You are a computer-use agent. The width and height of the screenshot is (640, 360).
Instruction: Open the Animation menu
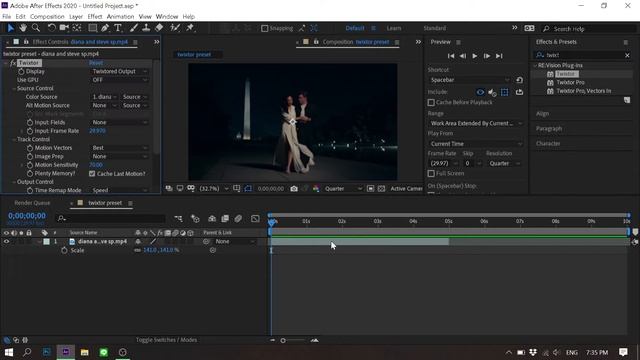click(x=120, y=17)
